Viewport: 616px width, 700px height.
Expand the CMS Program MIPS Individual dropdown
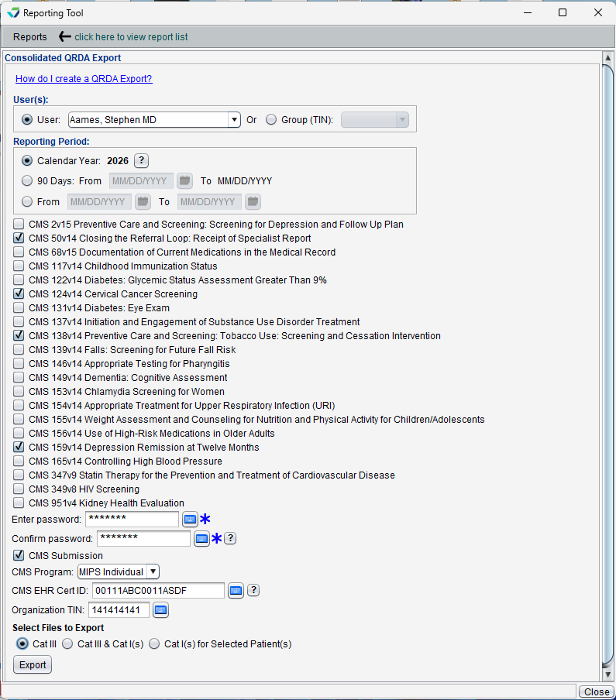[153, 571]
